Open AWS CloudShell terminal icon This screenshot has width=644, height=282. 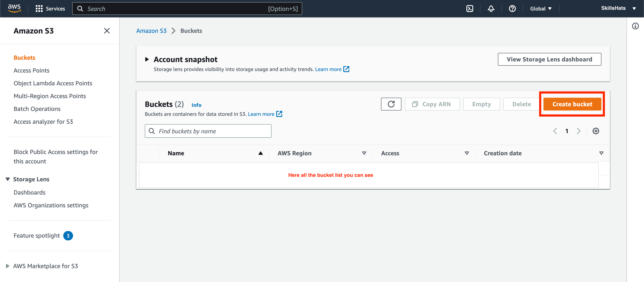(x=470, y=9)
